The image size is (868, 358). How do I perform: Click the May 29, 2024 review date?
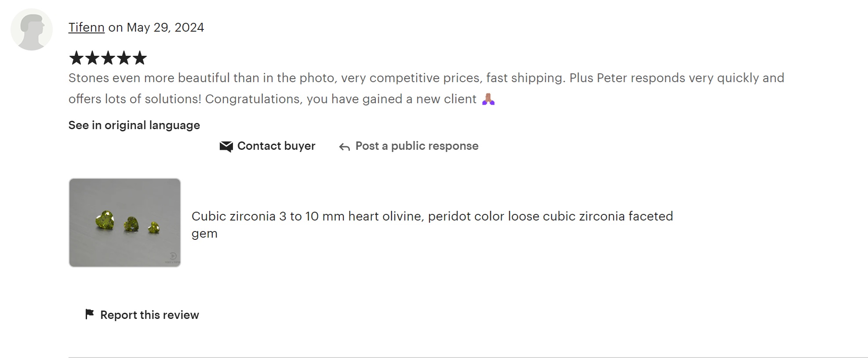click(x=165, y=27)
